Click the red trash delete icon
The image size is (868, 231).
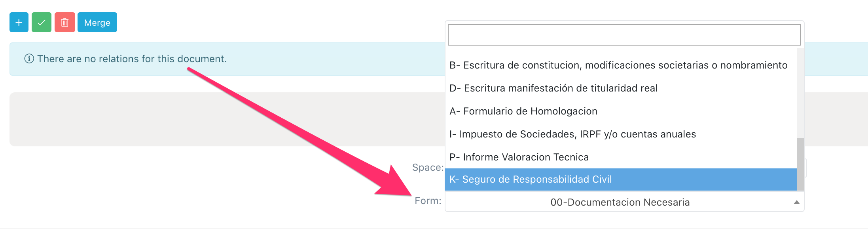(64, 23)
